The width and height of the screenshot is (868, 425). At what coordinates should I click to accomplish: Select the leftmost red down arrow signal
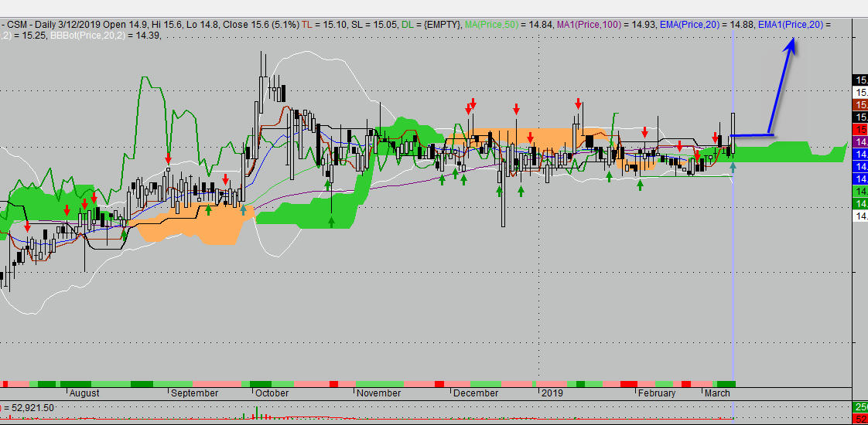coord(28,226)
